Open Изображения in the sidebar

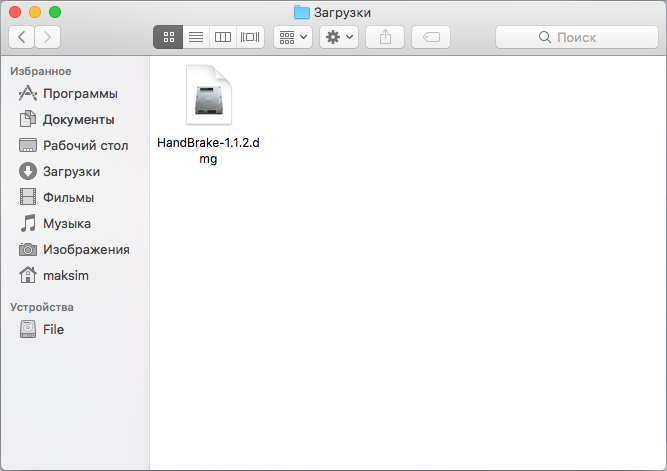tap(74, 249)
